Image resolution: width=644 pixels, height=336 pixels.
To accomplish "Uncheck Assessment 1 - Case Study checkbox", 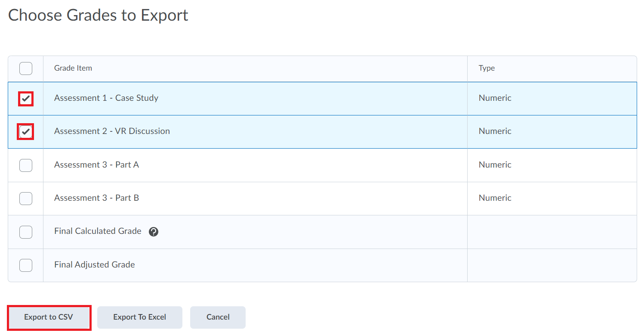I will coord(26,98).
